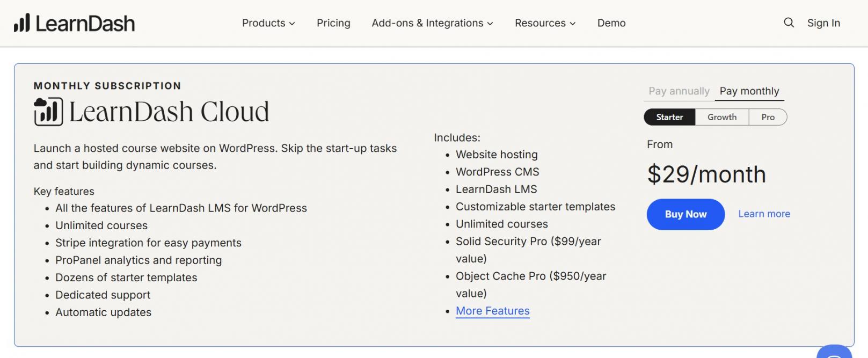The width and height of the screenshot is (868, 358).
Task: Click 'Dozens of starter templates' item
Action: point(126,277)
